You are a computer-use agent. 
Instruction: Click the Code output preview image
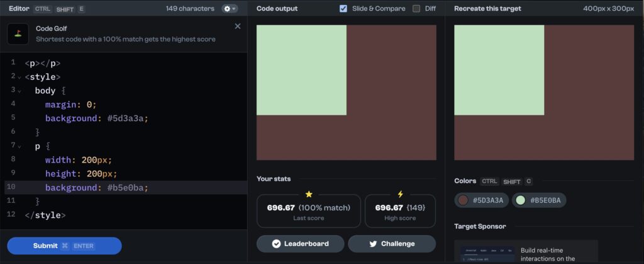click(x=347, y=93)
